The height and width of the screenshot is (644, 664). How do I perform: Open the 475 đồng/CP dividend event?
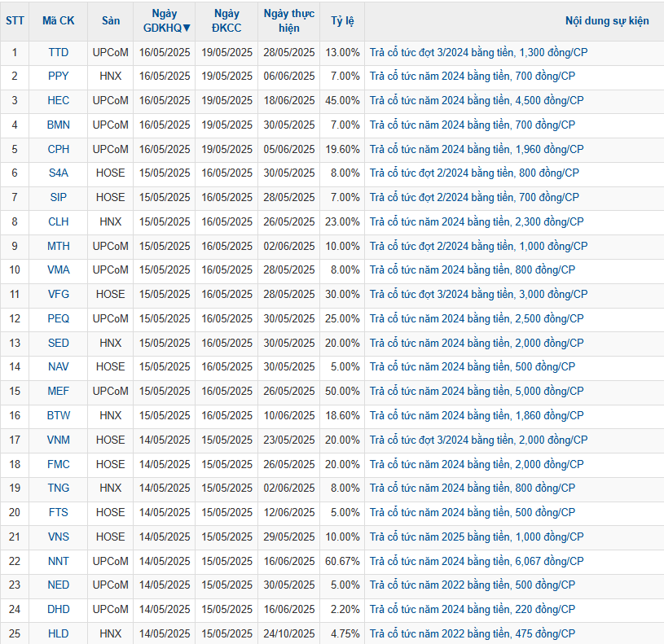coord(473,633)
